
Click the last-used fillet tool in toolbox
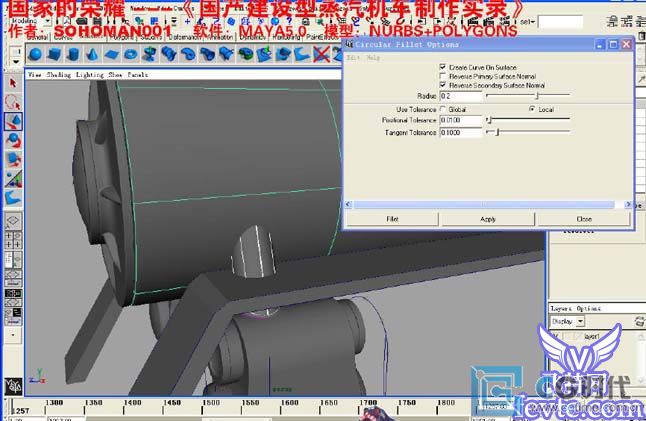pyautogui.click(x=13, y=198)
